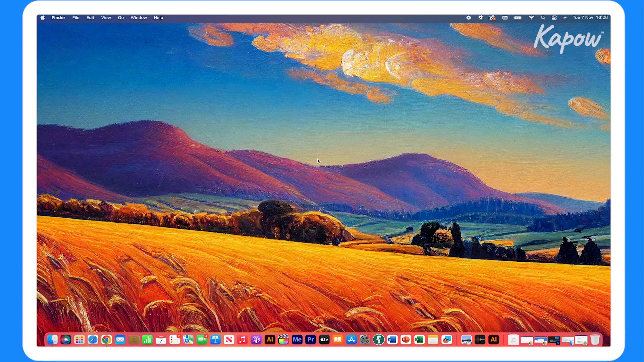This screenshot has width=644, height=362.
Task: Open Reminders from the Dock
Action: (175, 340)
